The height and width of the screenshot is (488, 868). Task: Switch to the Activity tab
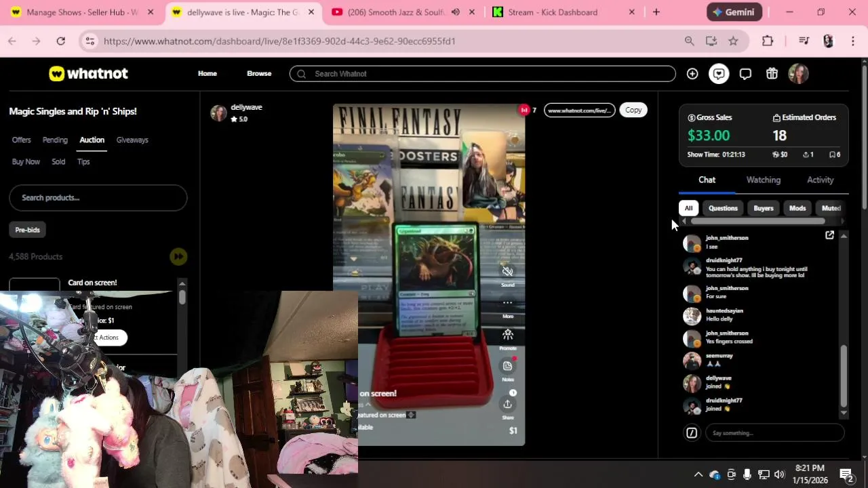[820, 180]
